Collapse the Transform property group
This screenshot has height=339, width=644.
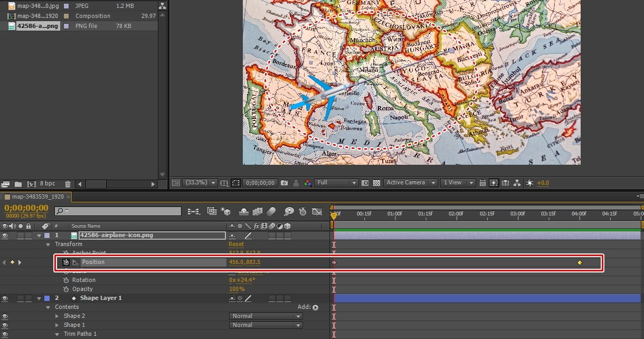(49, 244)
